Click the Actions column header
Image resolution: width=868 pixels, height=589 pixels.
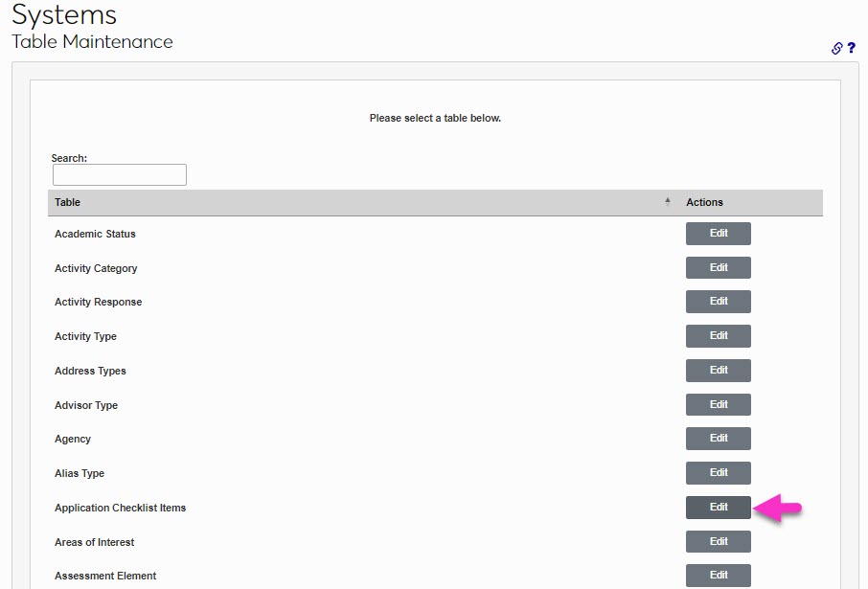pos(704,202)
